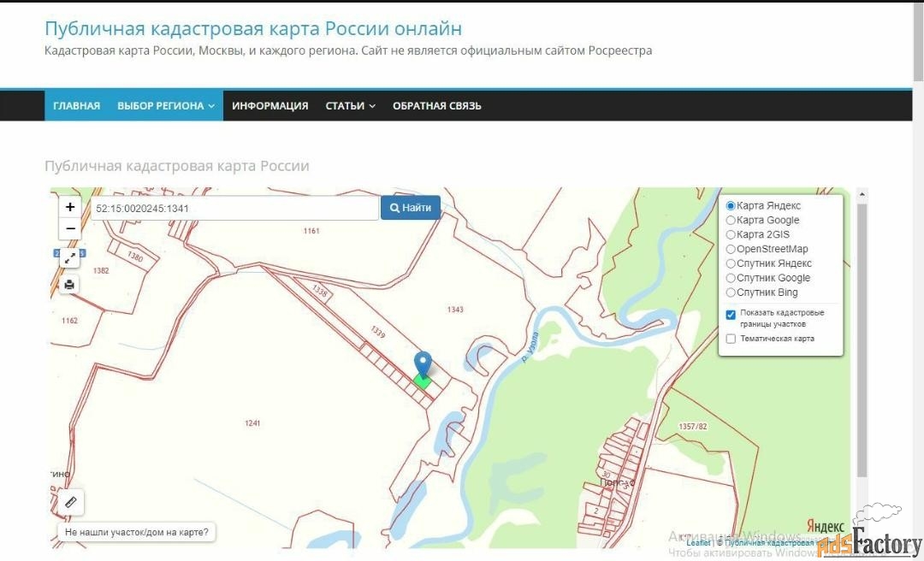Open the Информация menu item

[x=269, y=106]
